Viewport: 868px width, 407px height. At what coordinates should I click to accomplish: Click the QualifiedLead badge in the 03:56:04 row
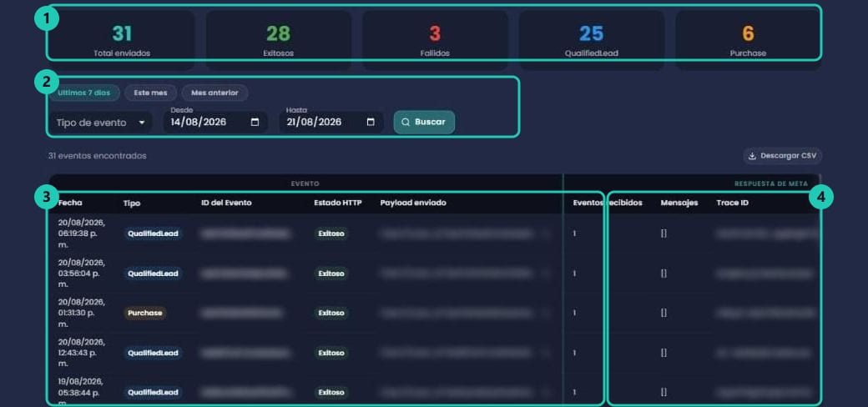(x=153, y=274)
